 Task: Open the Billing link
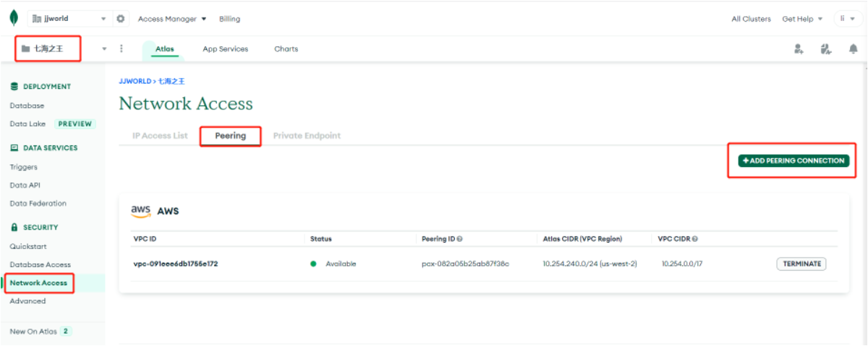(x=229, y=19)
